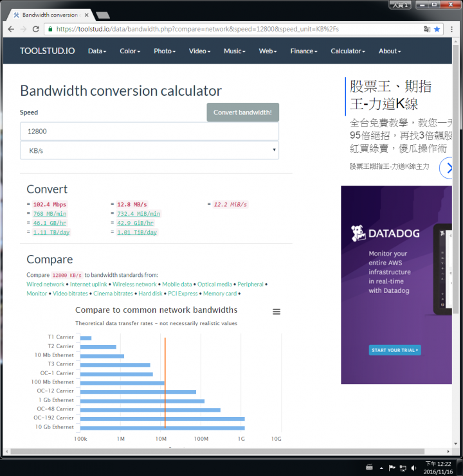Click the address bar URL
This screenshot has width=463, height=476.
click(x=197, y=29)
